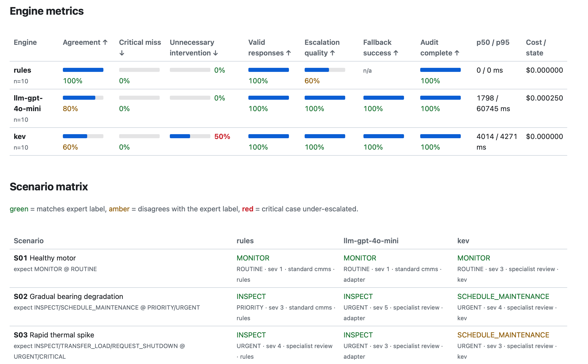Click the Audit complete column header
Screen dimensions: 588x364
pos(440,47)
